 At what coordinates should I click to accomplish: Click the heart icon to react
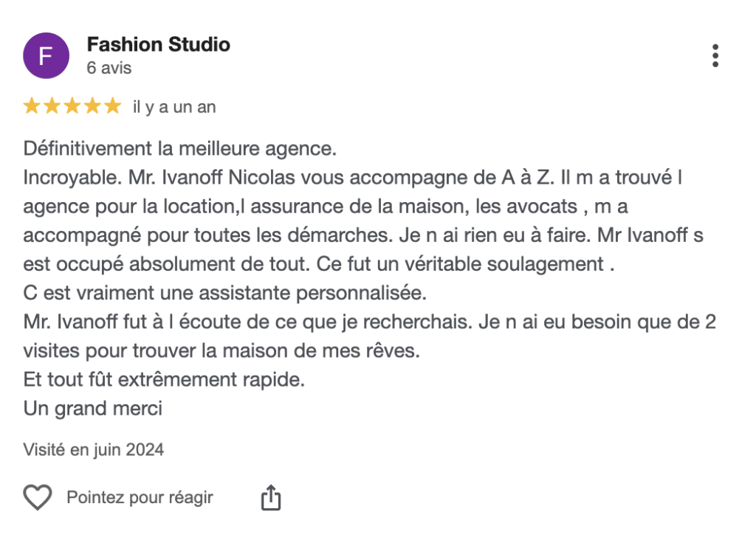38,497
